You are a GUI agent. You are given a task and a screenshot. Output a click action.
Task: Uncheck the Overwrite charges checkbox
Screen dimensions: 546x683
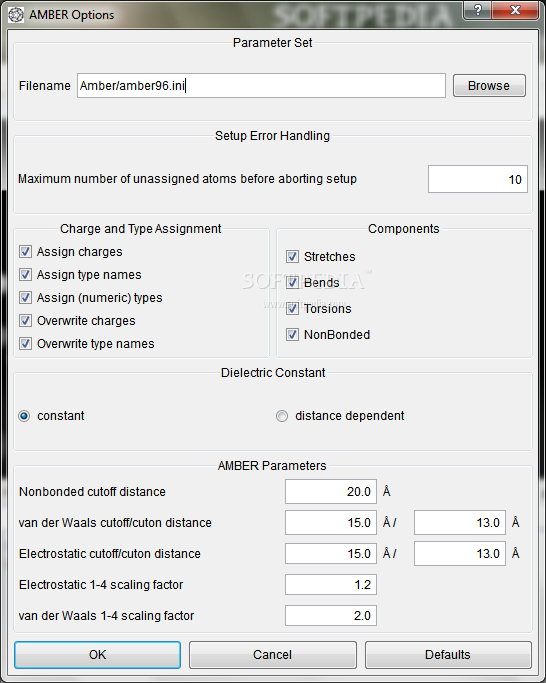tap(25, 321)
